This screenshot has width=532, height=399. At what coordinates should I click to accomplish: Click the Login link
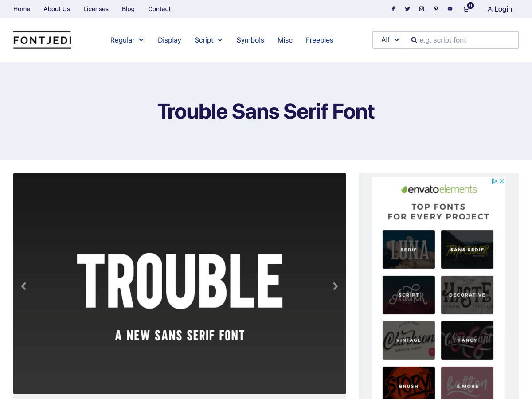click(500, 9)
